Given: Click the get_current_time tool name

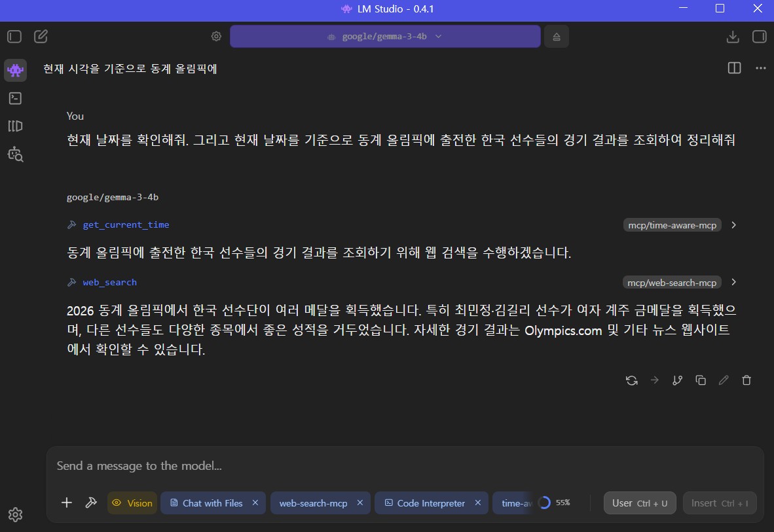Looking at the screenshot, I should coord(126,225).
